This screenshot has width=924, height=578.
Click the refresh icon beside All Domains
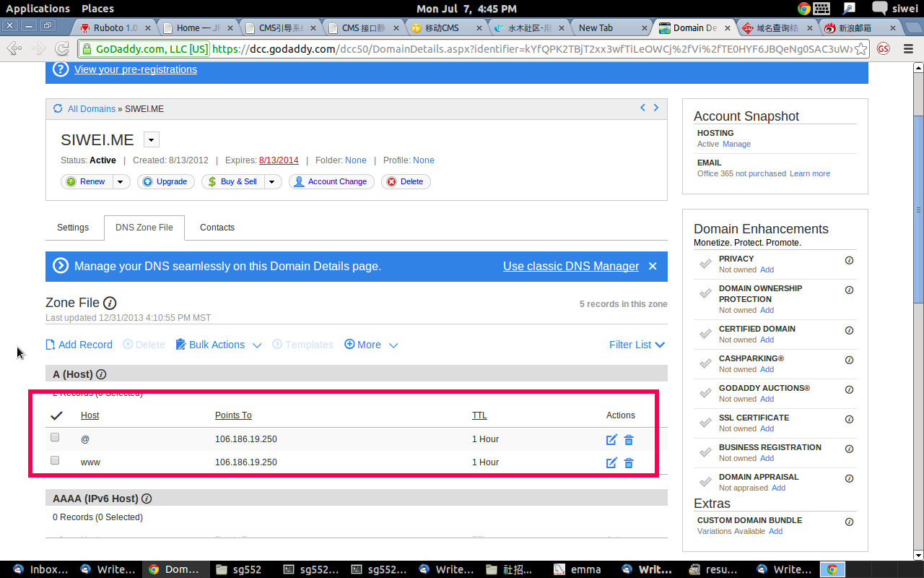point(58,108)
